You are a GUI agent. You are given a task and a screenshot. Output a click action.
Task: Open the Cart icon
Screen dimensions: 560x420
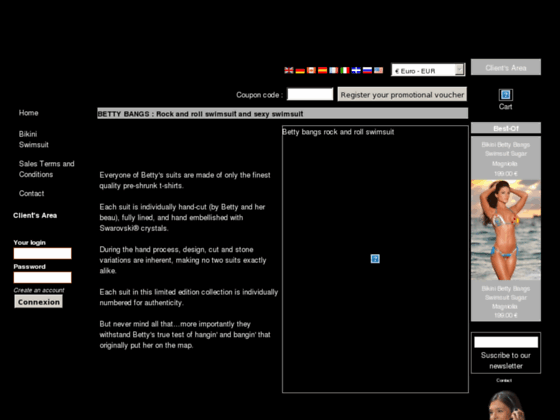click(x=505, y=95)
